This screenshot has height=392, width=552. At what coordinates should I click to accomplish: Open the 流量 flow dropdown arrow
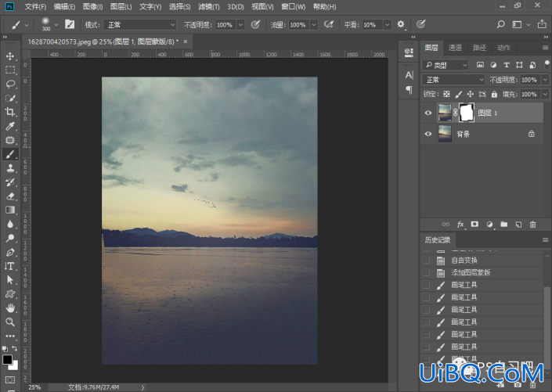tap(314, 24)
